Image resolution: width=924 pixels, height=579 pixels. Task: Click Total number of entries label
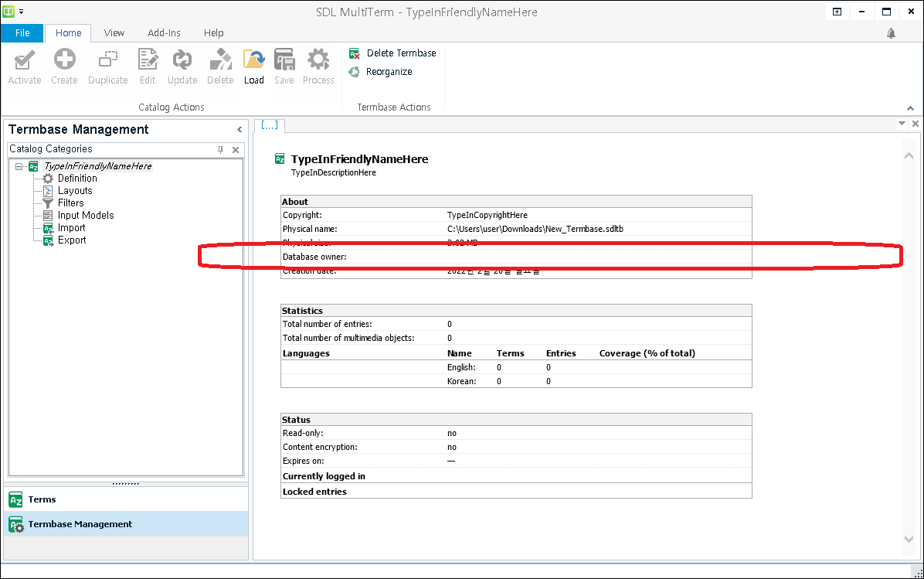[327, 324]
